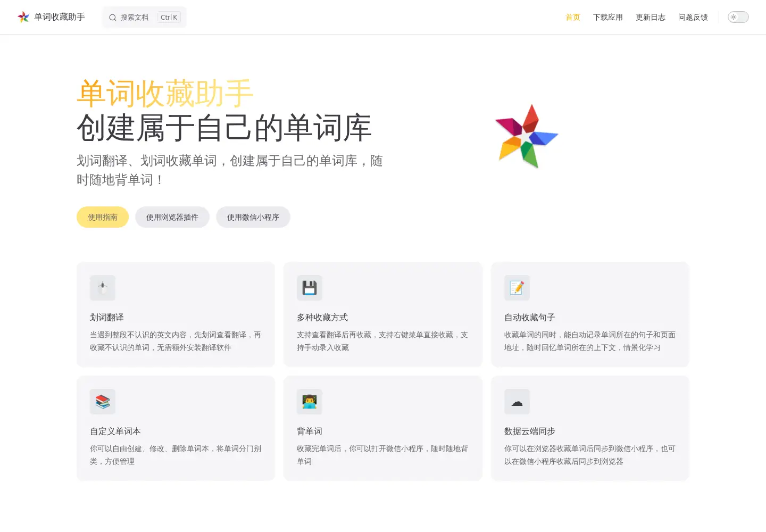Toggle the dark mode appearance switch
Viewport: 766px width, 532px height.
pos(738,17)
